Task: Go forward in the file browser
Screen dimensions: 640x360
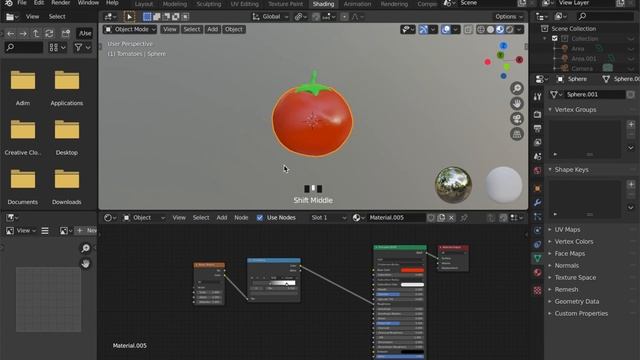Action: (x=23, y=33)
